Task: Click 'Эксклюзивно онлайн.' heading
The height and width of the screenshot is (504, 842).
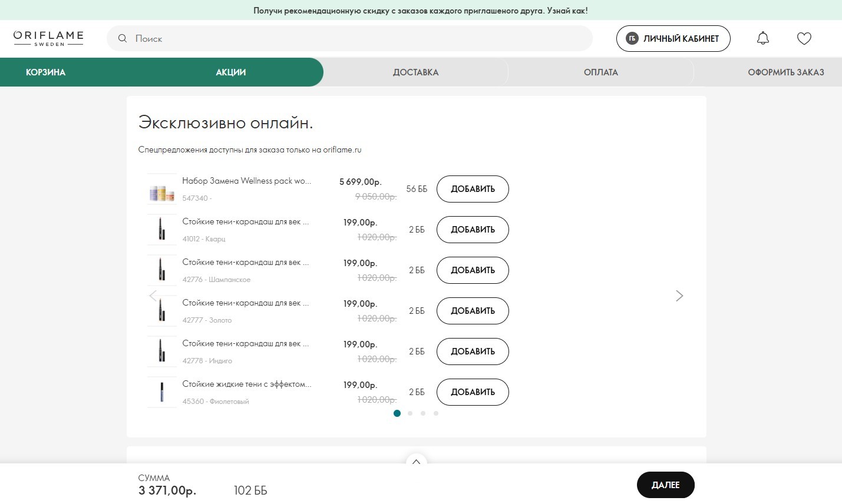Action: (226, 123)
